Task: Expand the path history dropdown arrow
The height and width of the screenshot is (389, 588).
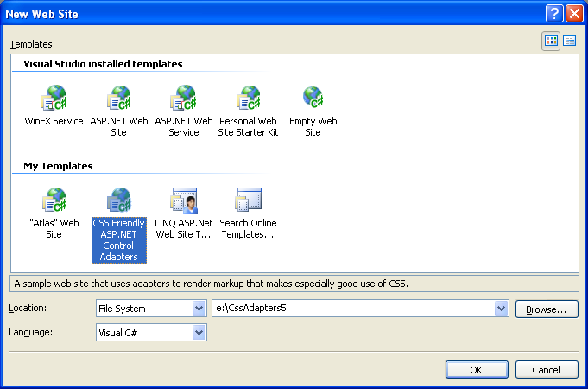Action: pos(501,309)
